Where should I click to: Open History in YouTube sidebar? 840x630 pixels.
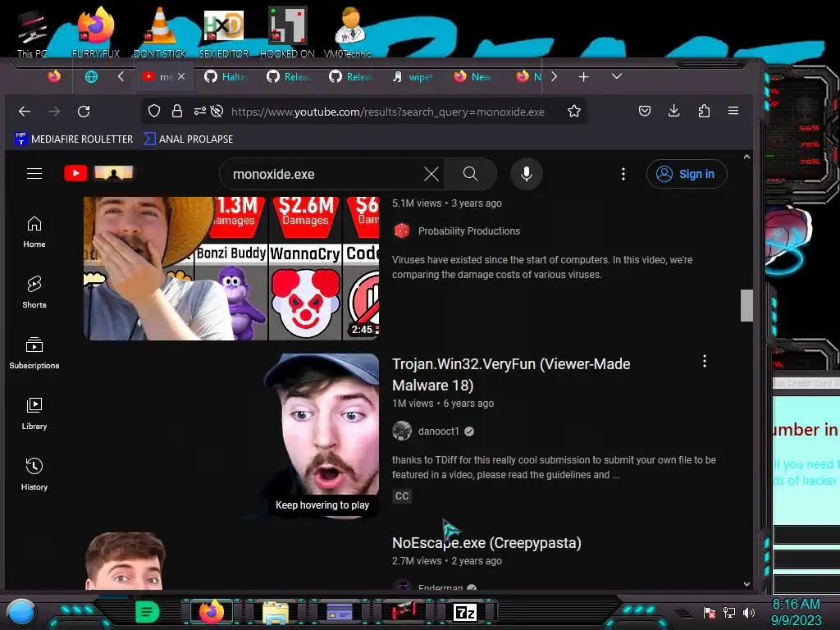pyautogui.click(x=34, y=474)
